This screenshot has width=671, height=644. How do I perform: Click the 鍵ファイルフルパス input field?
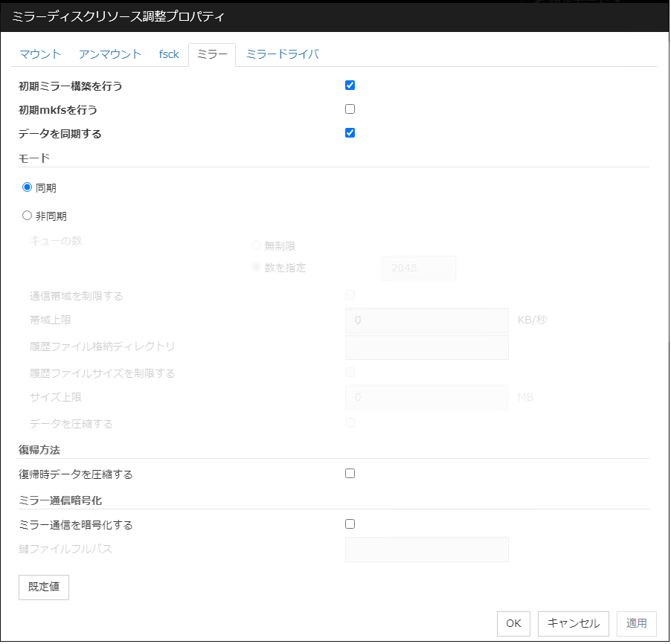[427, 550]
